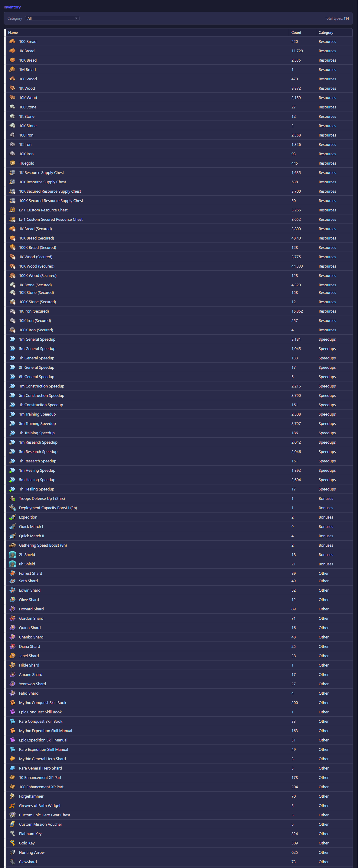The width and height of the screenshot is (358, 868).
Task: Select the Custom Mission Voucher name
Action: click(41, 825)
